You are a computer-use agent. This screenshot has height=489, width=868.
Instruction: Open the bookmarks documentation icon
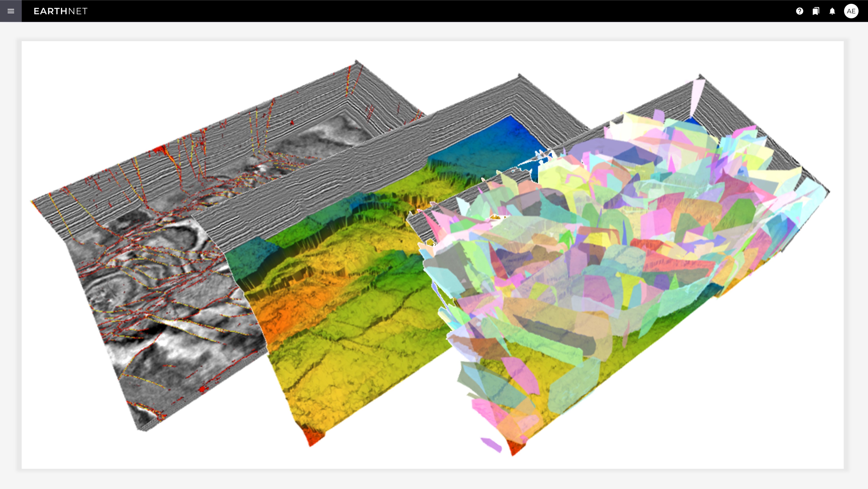click(x=816, y=11)
